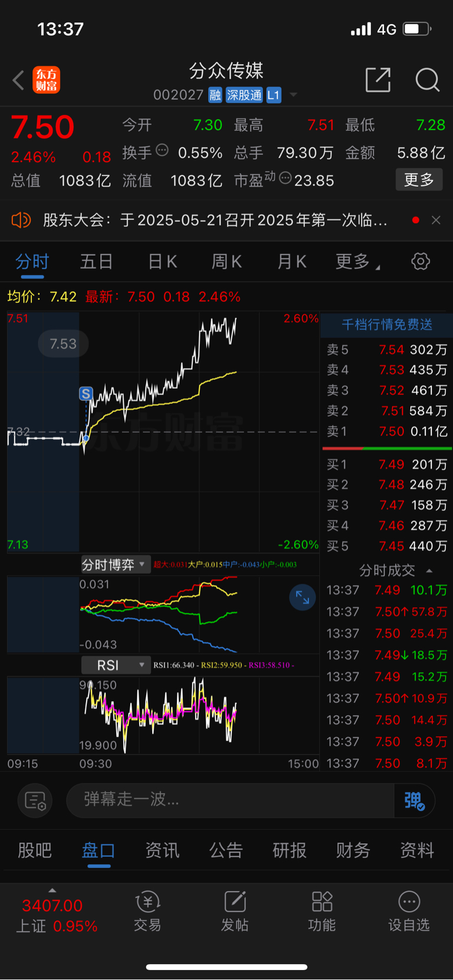This screenshot has height=980, width=453.
Task: Switch to the 周K chart tab
Action: pos(227,262)
